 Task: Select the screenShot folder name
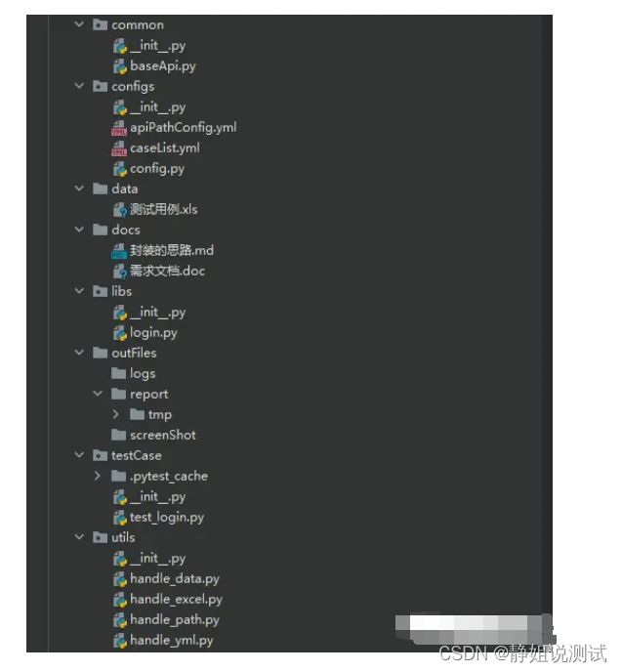pyautogui.click(x=163, y=435)
